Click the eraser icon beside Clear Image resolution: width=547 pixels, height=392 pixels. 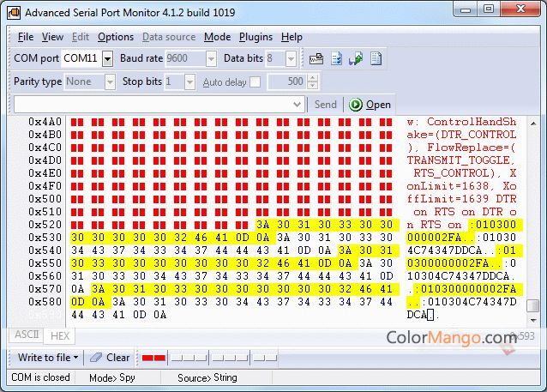(x=96, y=358)
